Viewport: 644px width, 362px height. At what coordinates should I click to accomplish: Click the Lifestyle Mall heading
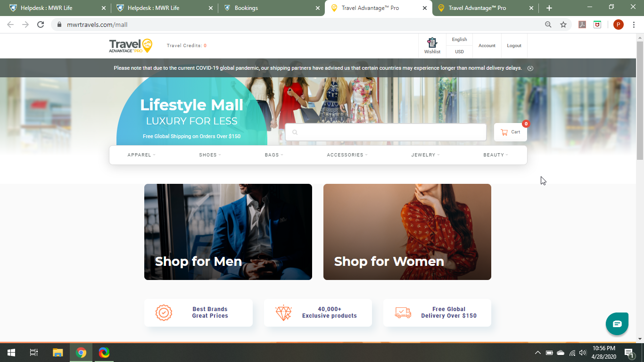point(191,105)
